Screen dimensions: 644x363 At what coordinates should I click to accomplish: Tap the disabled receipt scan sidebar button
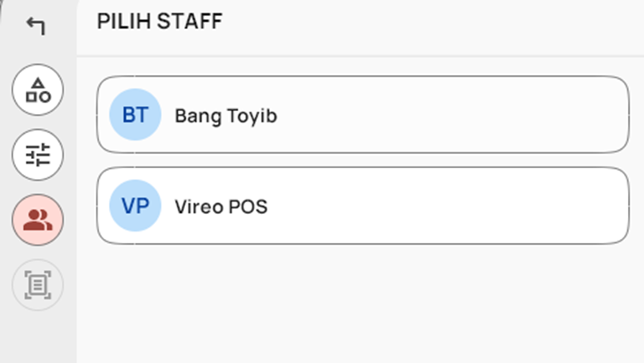point(37,285)
